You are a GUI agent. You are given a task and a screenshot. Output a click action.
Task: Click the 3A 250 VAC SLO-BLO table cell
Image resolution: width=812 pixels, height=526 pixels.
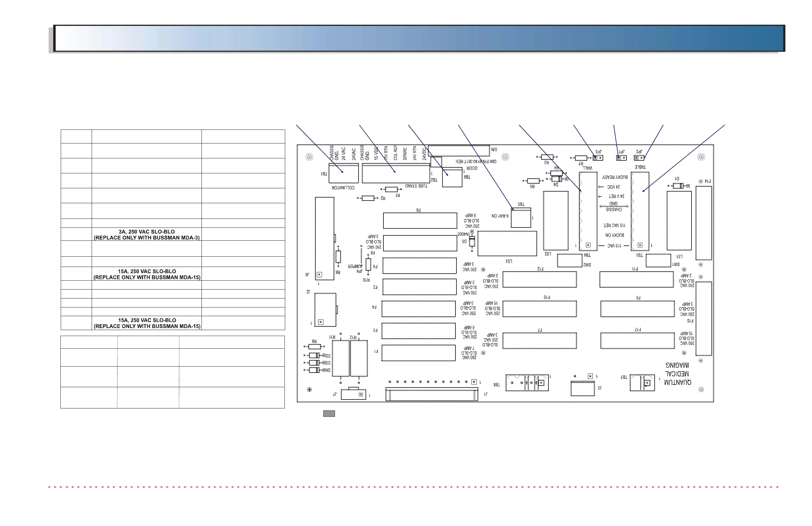[x=147, y=234]
